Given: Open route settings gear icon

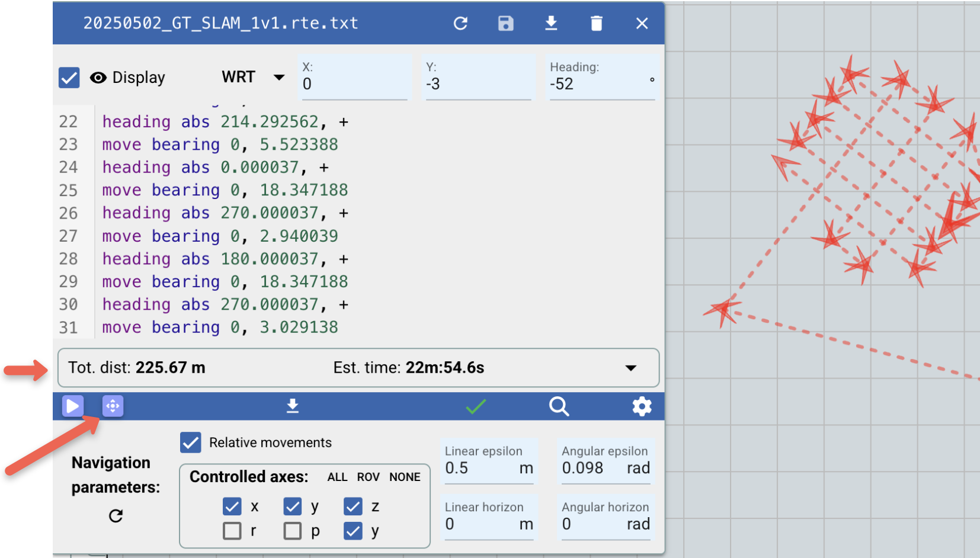Looking at the screenshot, I should 642,406.
